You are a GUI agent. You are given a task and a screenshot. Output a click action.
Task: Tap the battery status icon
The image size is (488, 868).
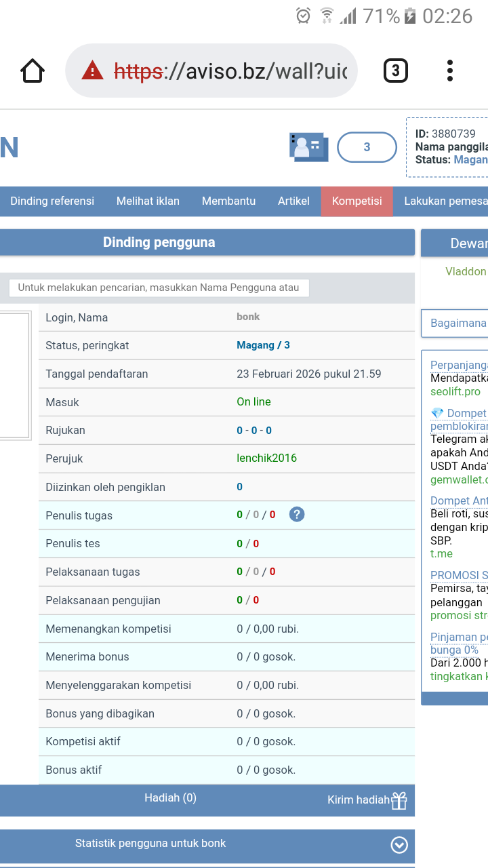[410, 16]
